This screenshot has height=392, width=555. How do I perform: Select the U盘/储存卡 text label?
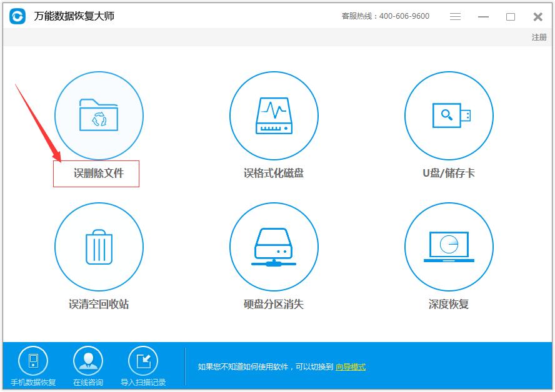click(x=449, y=174)
